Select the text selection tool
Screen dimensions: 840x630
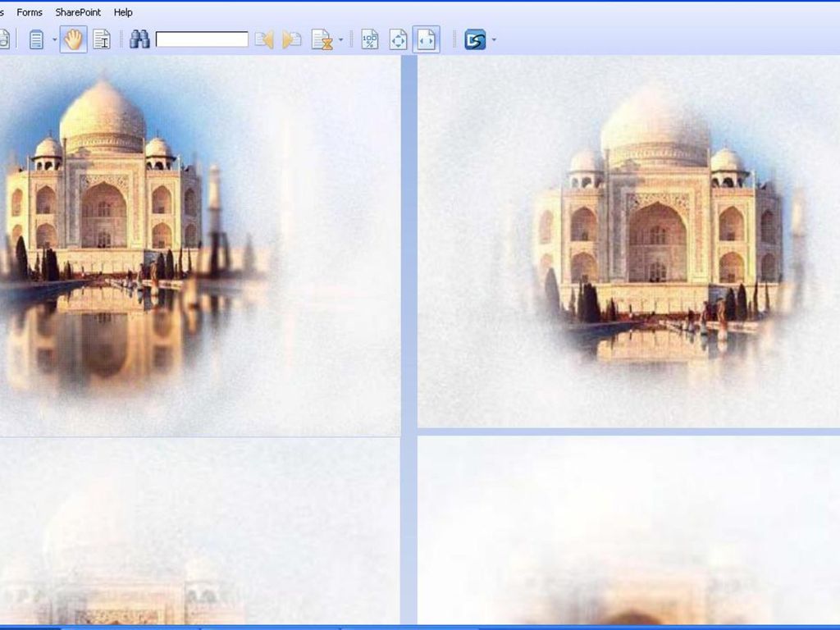point(101,39)
